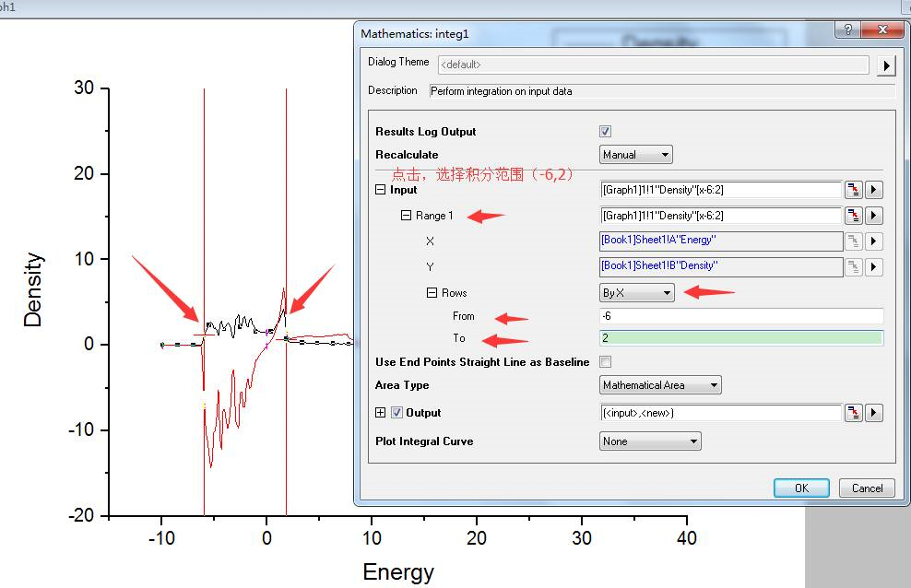Click the Cancel button
This screenshot has width=911, height=588.
coord(867,488)
